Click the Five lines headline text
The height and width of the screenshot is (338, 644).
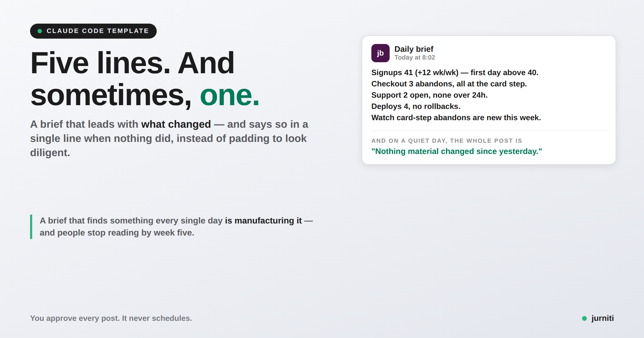[145, 79]
